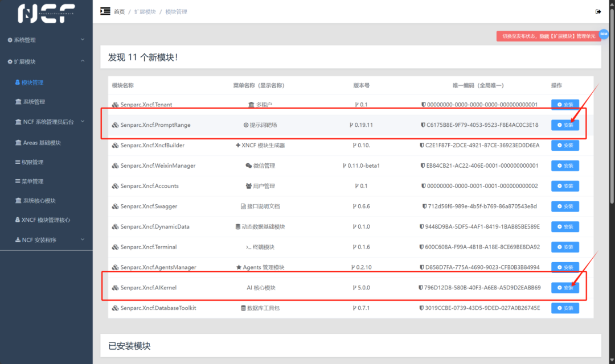Open the 系统管理 submenu item under 扩展模块
The image size is (615, 364).
[x=30, y=102]
